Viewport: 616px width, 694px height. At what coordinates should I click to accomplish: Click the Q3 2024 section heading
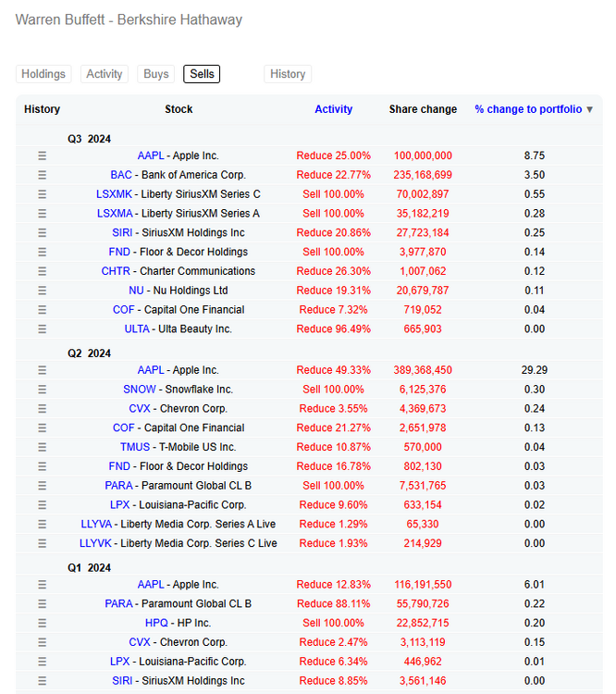pos(89,139)
